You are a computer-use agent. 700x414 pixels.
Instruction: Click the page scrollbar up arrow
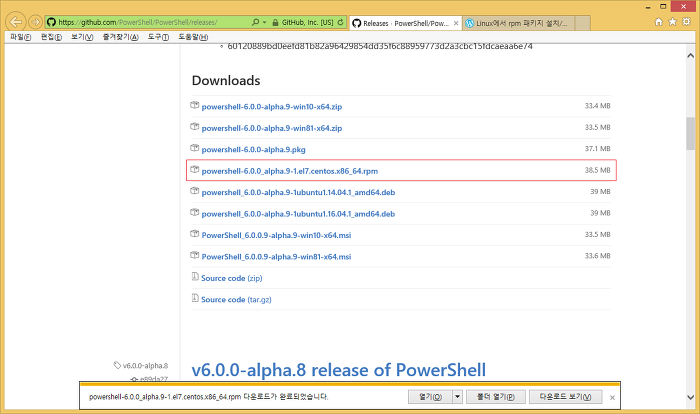point(690,56)
